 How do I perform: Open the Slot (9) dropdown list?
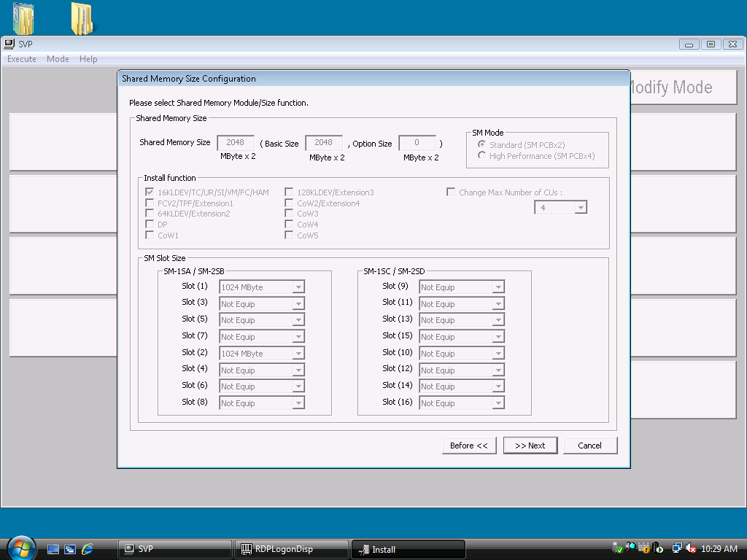point(498,287)
